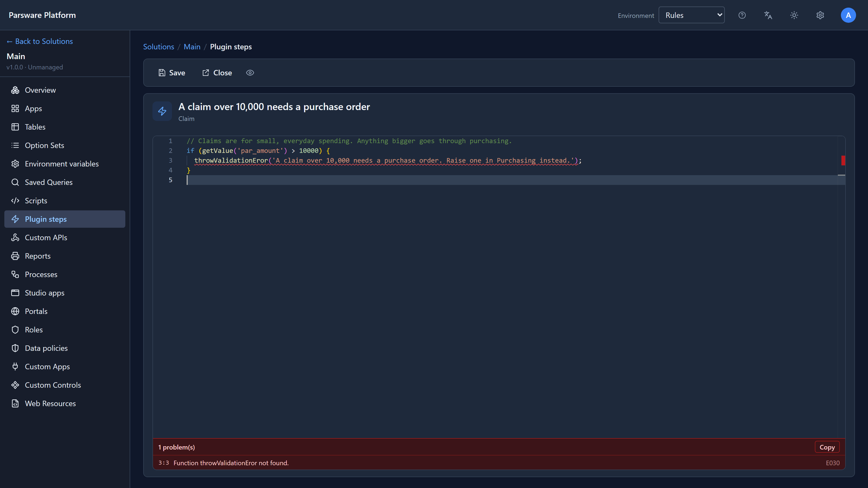The width and height of the screenshot is (868, 488).
Task: Click the Custom Controls component icon
Action: click(x=15, y=385)
